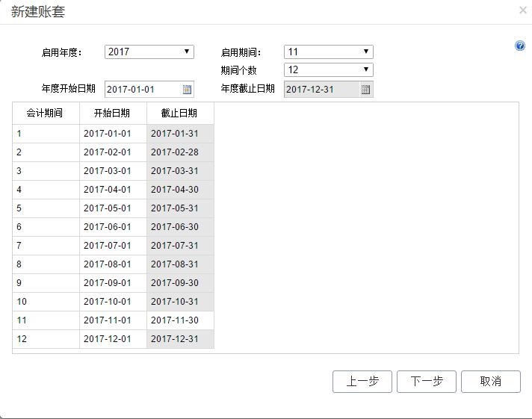Screen dimensions: 532x419
Task: Select start date cell 2017-04-01
Action: pos(113,190)
